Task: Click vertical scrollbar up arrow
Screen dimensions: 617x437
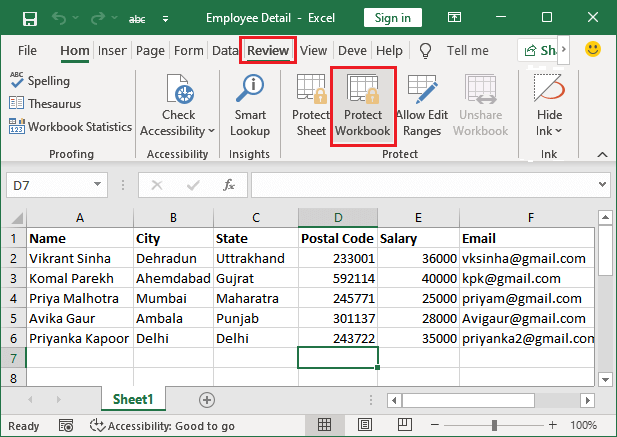Action: pyautogui.click(x=605, y=217)
